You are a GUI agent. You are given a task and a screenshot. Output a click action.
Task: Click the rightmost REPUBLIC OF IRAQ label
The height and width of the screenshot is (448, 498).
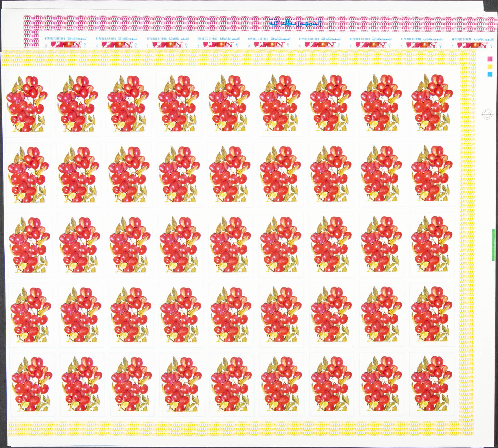(x=461, y=39)
